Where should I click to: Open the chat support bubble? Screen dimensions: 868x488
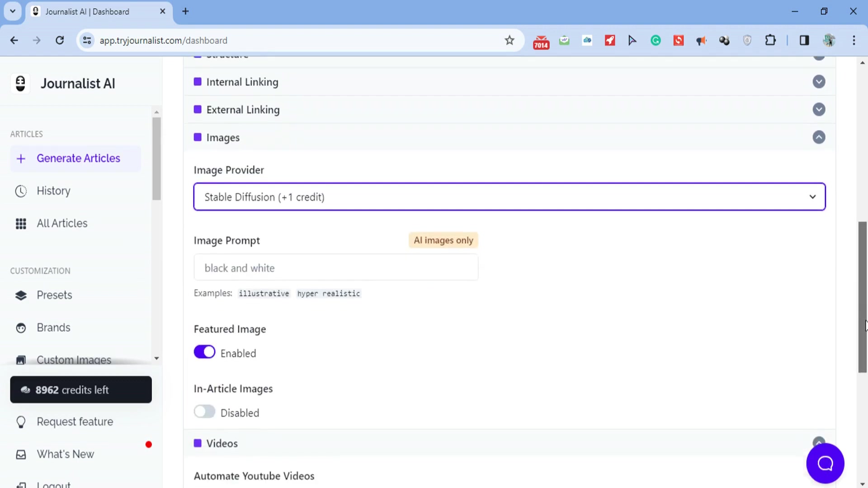[825, 463]
